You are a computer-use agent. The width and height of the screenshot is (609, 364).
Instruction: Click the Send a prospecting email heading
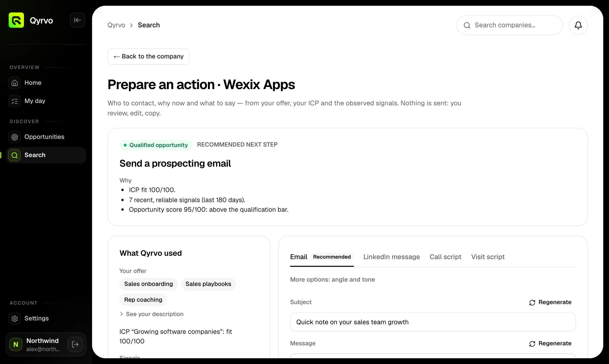[x=175, y=163]
